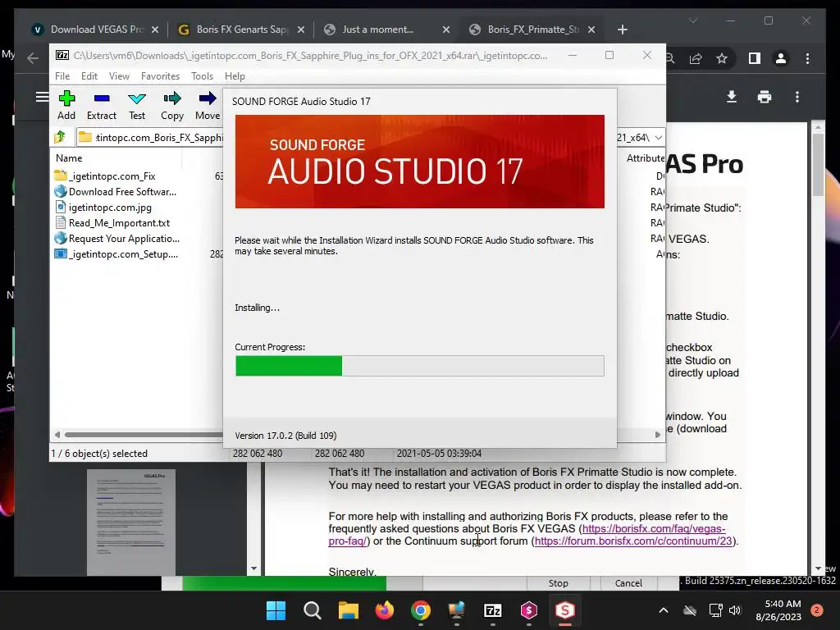840x630 pixels.
Task: Click the SOUND FORGE current progress bar
Action: 419,366
